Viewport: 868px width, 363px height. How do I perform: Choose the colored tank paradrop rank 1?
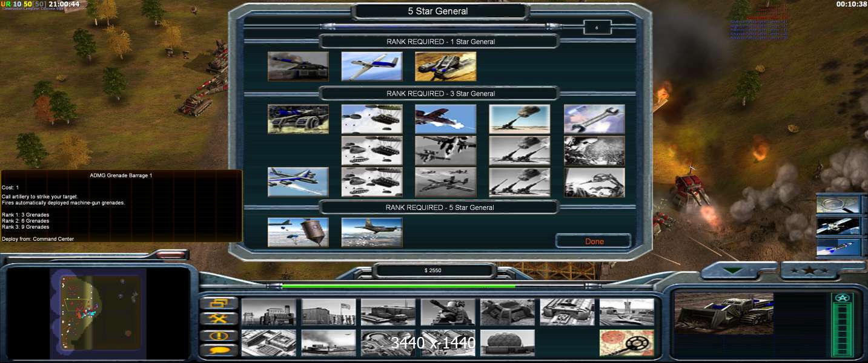click(372, 119)
